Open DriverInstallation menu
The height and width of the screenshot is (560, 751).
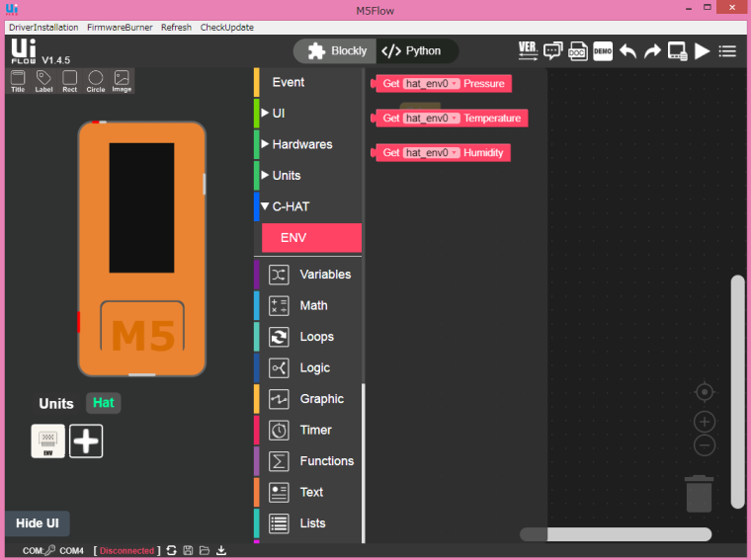pos(43,28)
